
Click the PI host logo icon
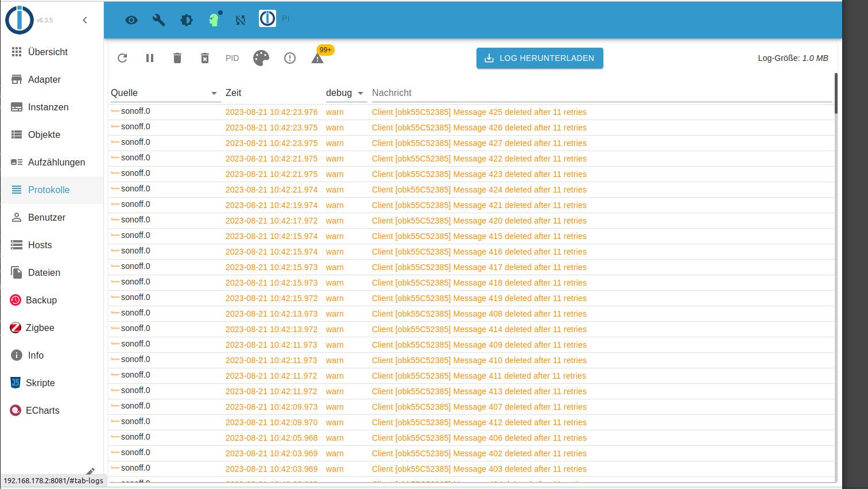[x=268, y=19]
